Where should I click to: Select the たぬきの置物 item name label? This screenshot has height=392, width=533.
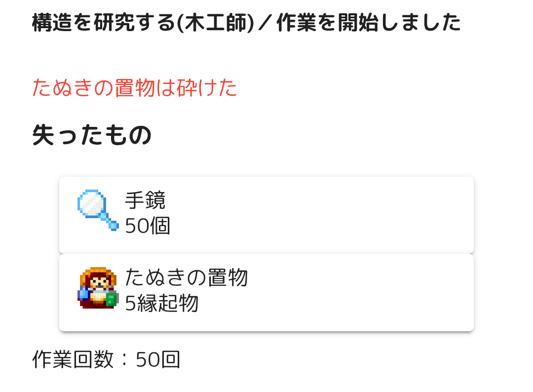pos(186,277)
